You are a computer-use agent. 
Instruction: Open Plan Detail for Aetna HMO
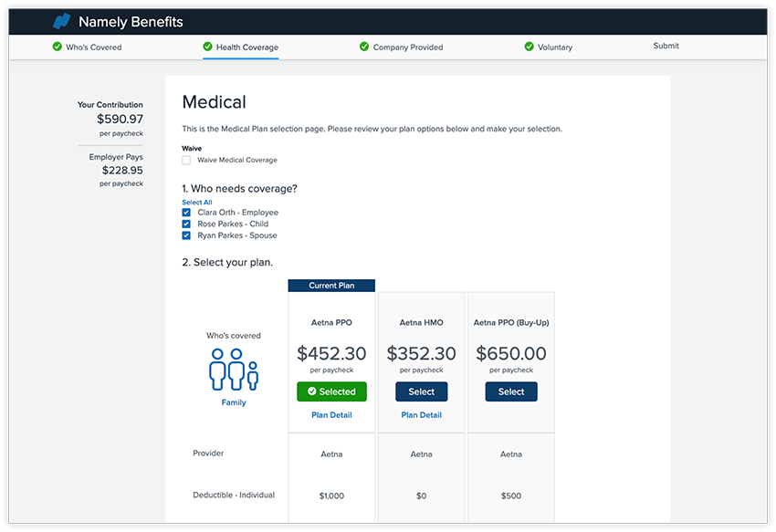(421, 413)
